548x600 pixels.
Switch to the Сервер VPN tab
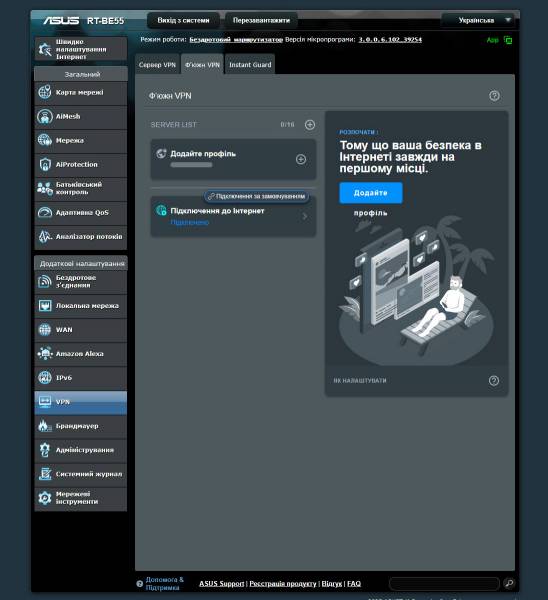[x=157, y=65]
